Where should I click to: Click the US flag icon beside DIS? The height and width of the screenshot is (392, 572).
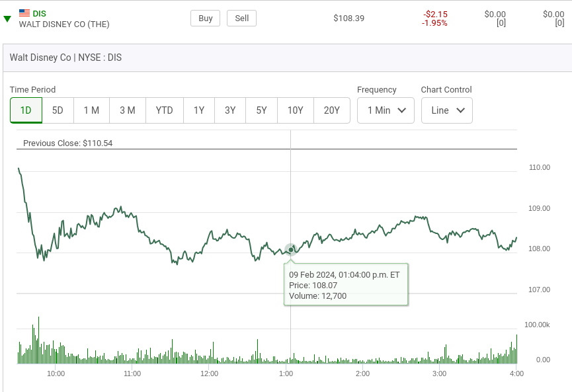[x=24, y=13]
